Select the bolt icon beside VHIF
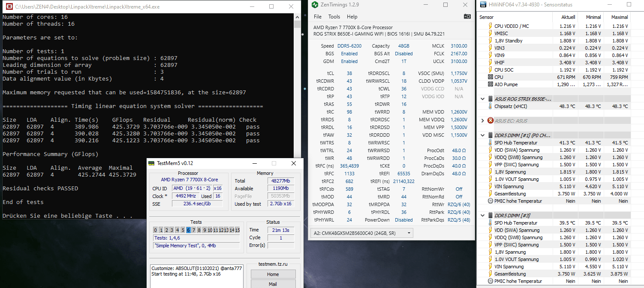Image resolution: width=644 pixels, height=288 pixels. pyautogui.click(x=491, y=63)
